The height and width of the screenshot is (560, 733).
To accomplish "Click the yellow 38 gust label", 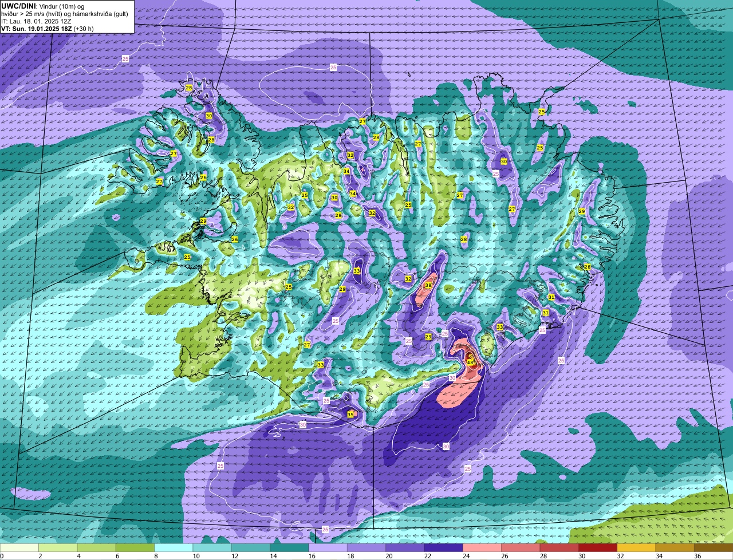I will point(428,285).
